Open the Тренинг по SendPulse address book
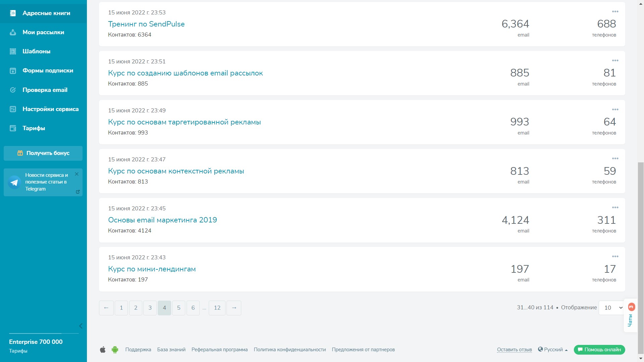This screenshot has height=362, width=644. pos(146,24)
